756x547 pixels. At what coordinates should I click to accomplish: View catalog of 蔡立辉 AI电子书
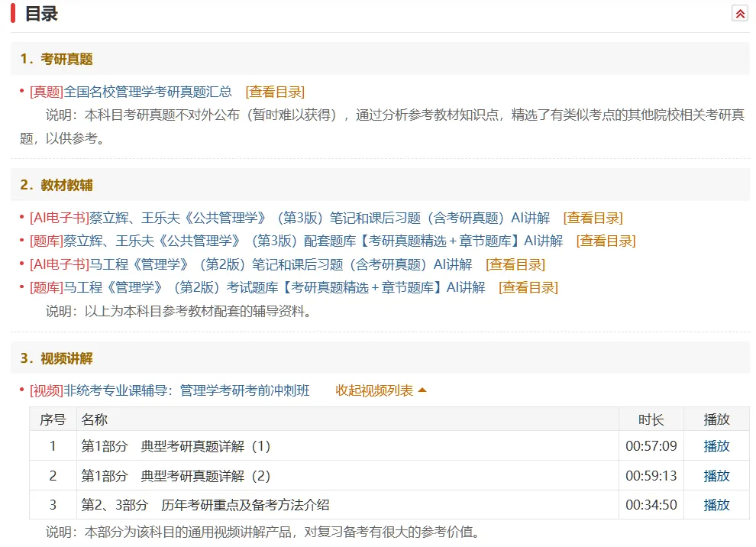[593, 218]
